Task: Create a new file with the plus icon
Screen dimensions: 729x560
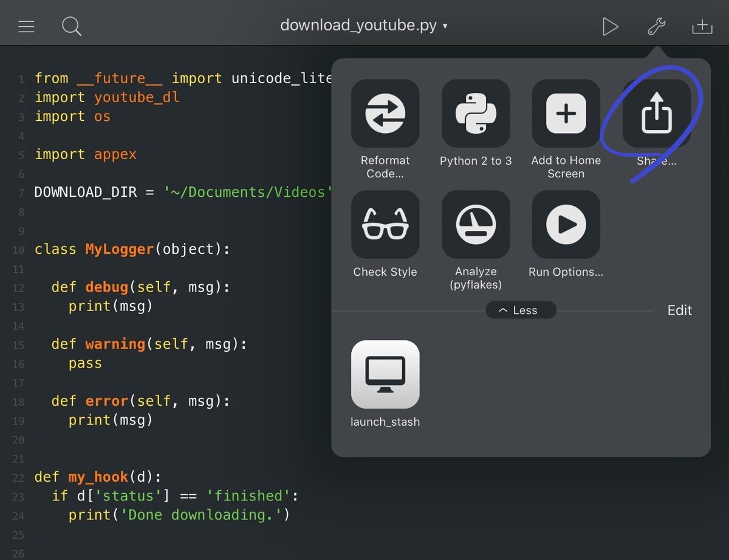Action: [702, 26]
